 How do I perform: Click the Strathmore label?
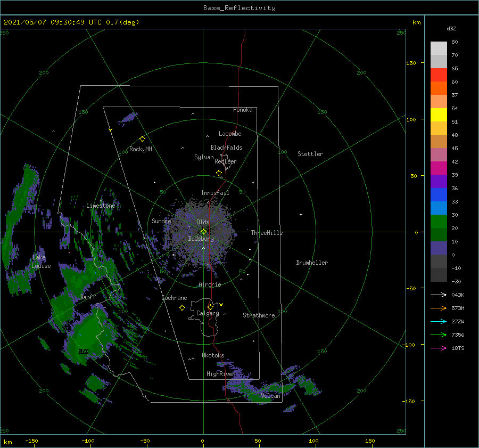coord(259,315)
